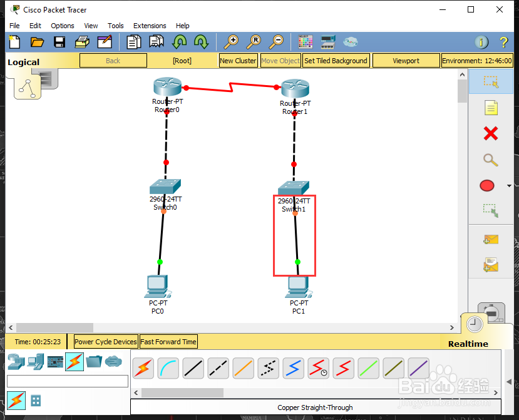Add a Simple PDU envelope

(x=491, y=239)
